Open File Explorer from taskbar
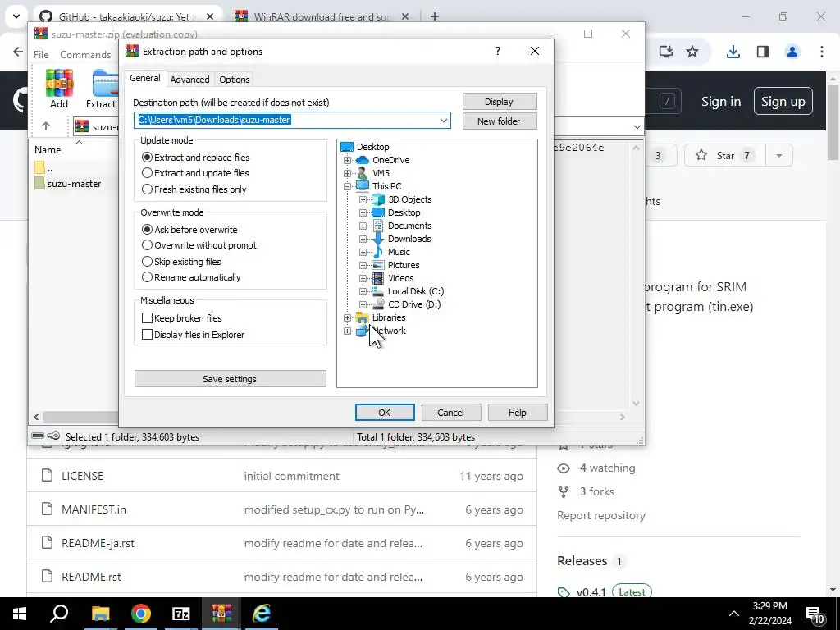The height and width of the screenshot is (630, 840). coord(100,614)
